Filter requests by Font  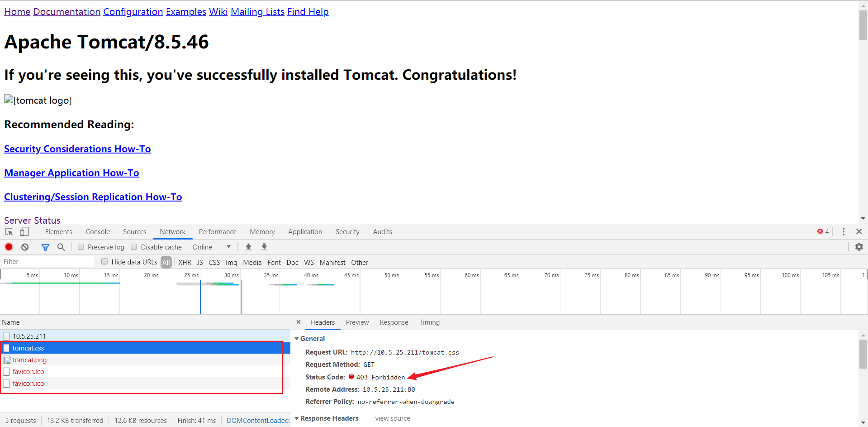pyautogui.click(x=274, y=262)
